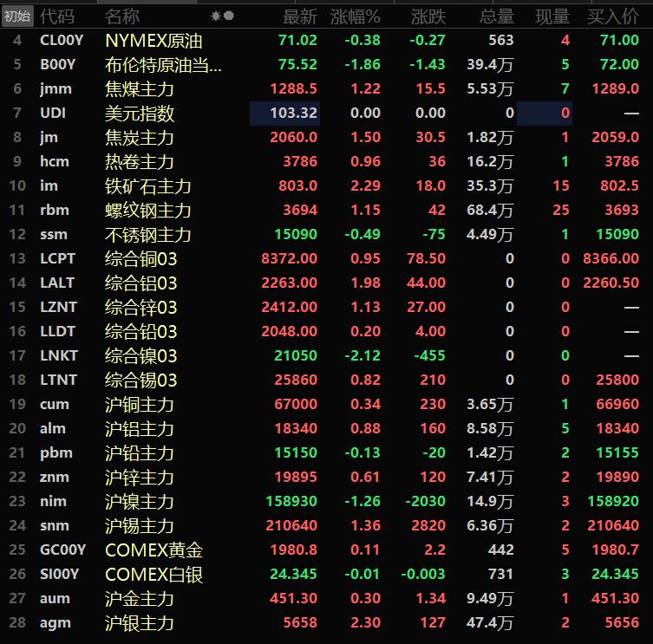Click change value 2820

tap(428, 526)
